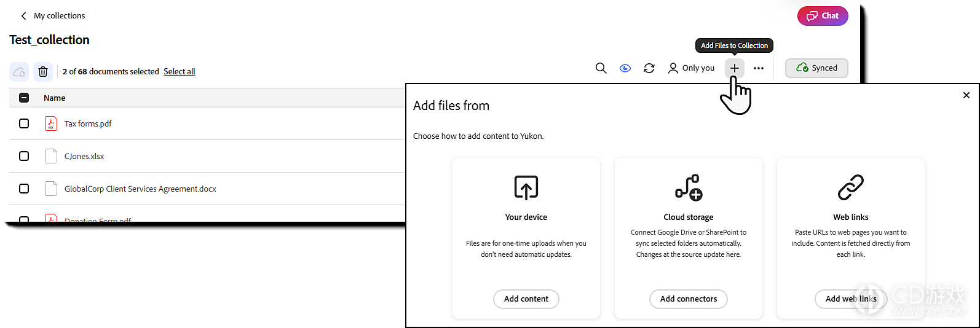Click the Add connectors button

click(689, 299)
